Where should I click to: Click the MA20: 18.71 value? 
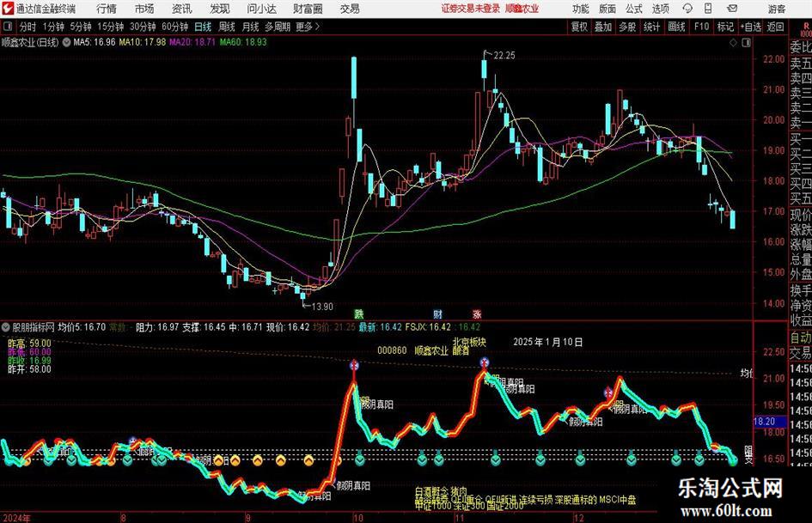192,42
